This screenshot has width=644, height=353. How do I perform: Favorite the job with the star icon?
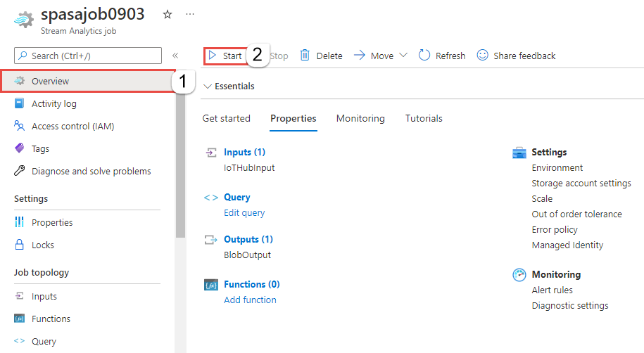point(168,15)
